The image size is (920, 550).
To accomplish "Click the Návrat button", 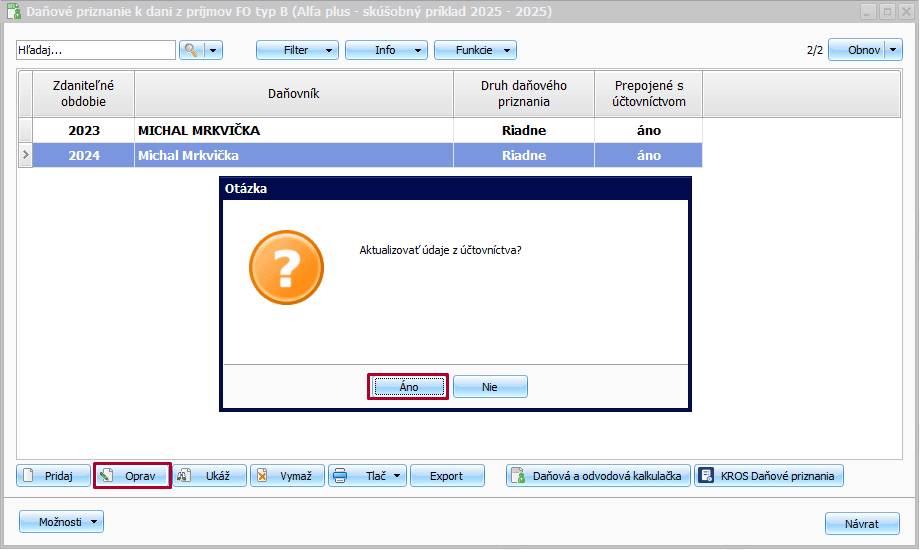I will (861, 524).
